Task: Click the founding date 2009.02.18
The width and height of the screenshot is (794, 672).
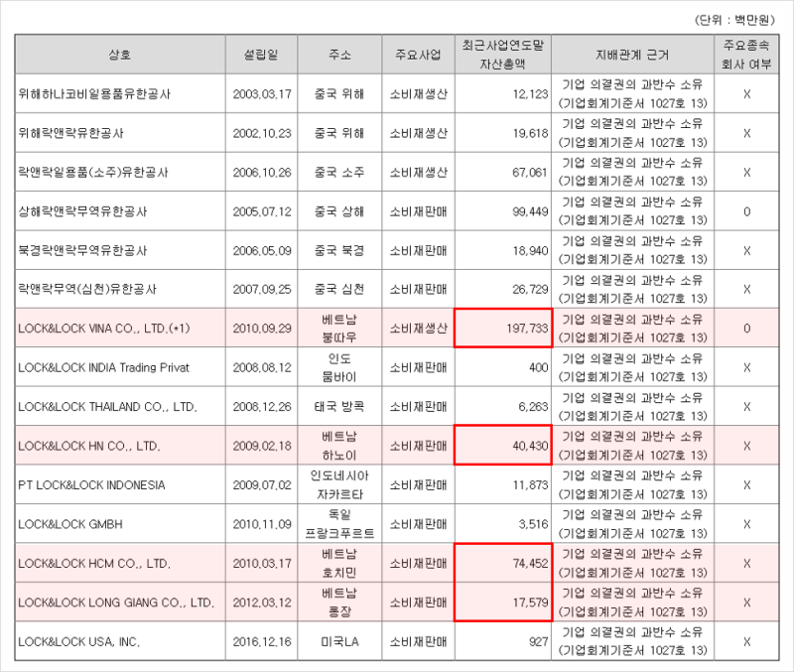Action: click(262, 446)
